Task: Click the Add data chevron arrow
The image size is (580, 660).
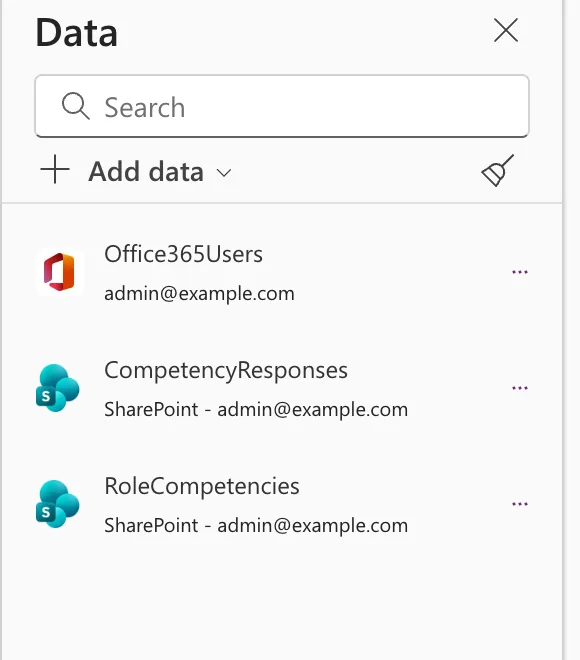Action: click(223, 173)
